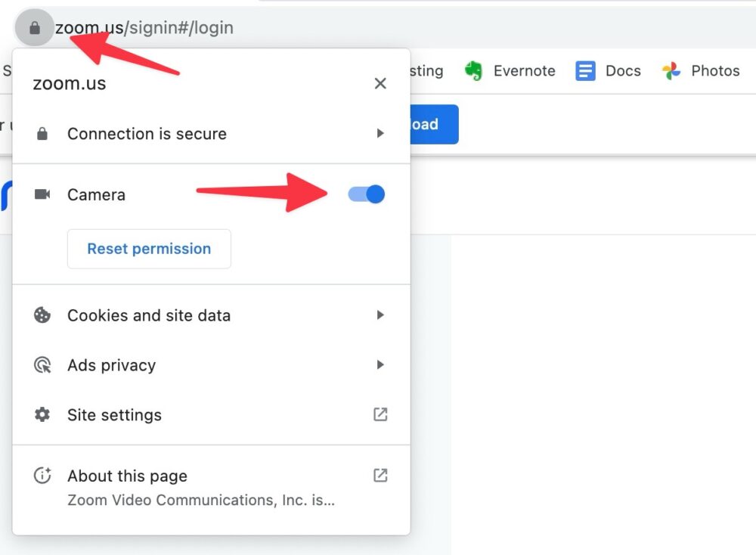Click the Ads privacy icon
The image size is (756, 555).
[x=42, y=365]
